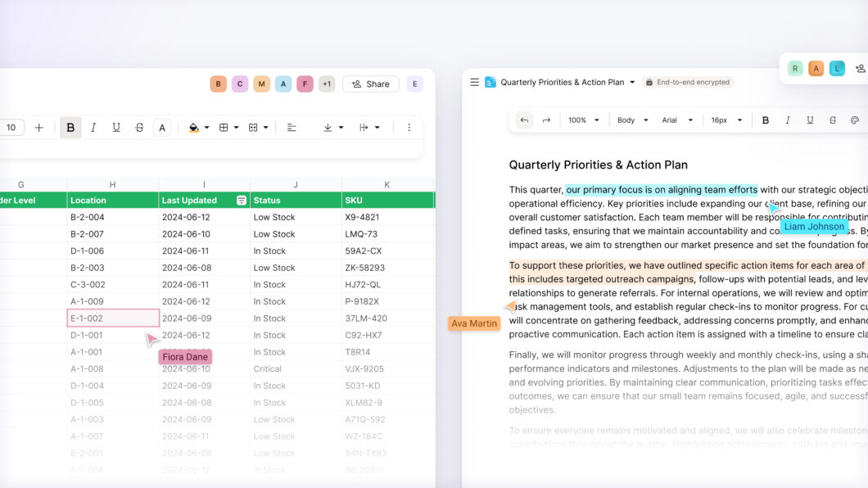This screenshot has width=868, height=488.
Task: Open the hamburger menu in the document header
Action: point(474,81)
